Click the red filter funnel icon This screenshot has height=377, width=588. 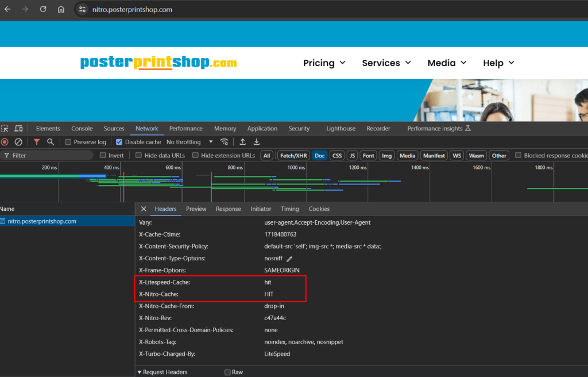coord(37,142)
